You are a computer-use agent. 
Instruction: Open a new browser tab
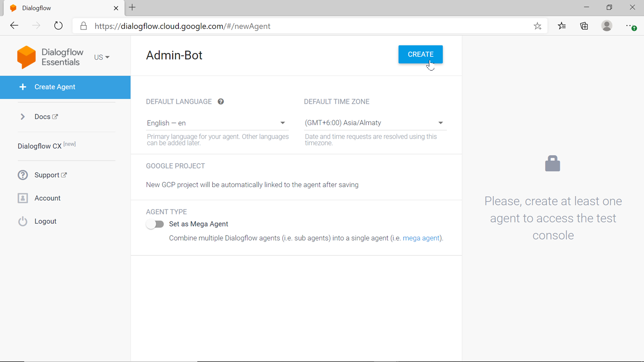tap(132, 8)
